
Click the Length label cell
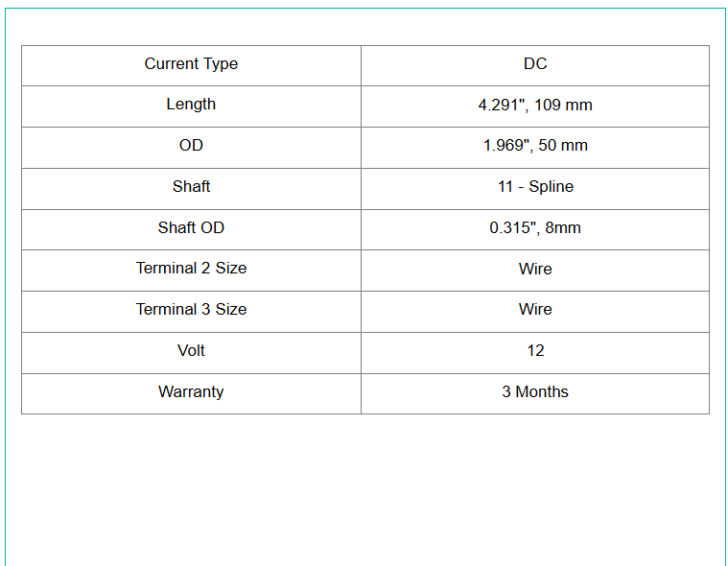click(191, 105)
